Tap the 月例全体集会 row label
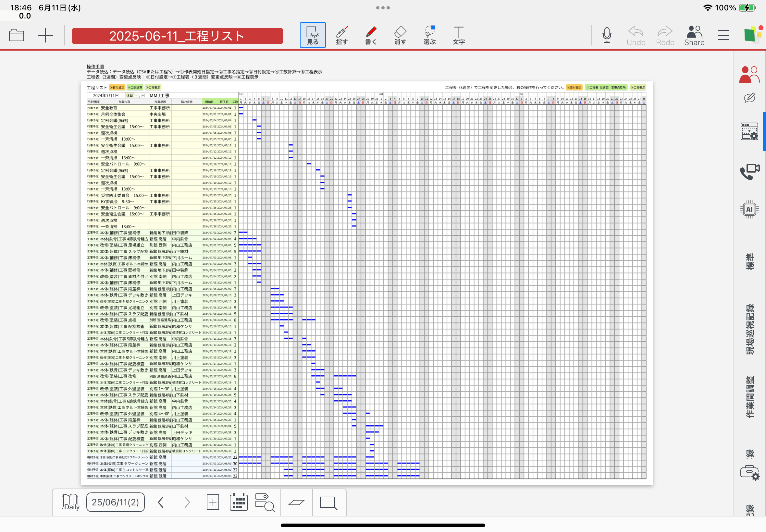The width and height of the screenshot is (766, 532). [113, 114]
